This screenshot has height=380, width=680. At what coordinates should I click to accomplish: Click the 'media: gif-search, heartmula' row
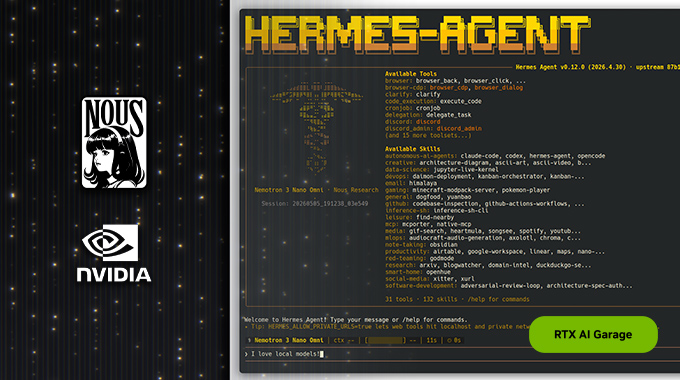point(483,231)
